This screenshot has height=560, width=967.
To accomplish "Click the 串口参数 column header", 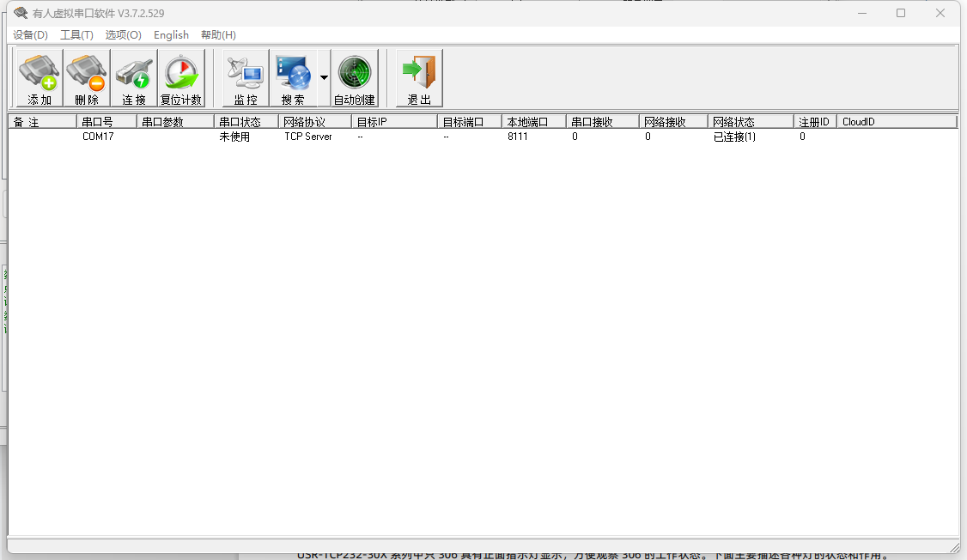I will 175,122.
